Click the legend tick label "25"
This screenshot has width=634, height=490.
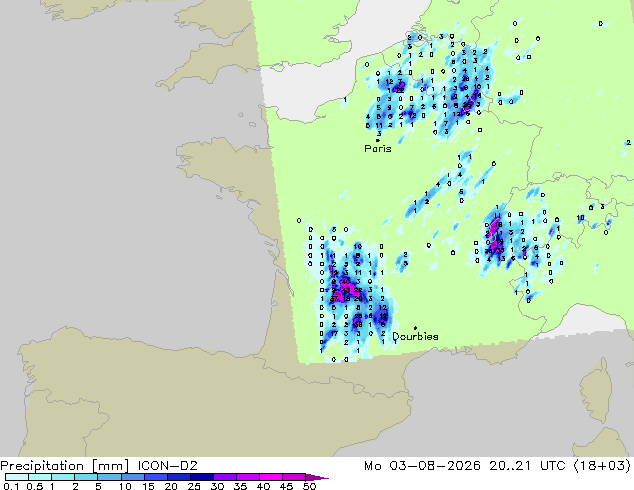(194, 486)
